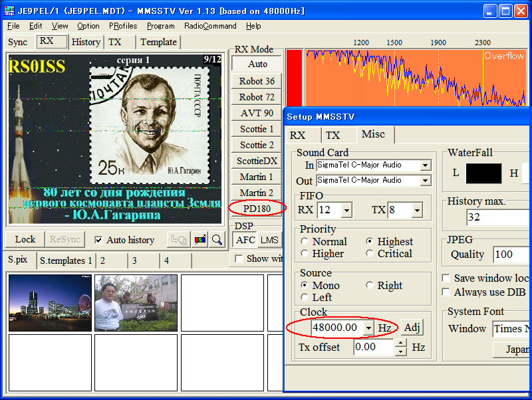The width and height of the screenshot is (532, 400).
Task: Click the Tx offset value field
Action: point(374,347)
